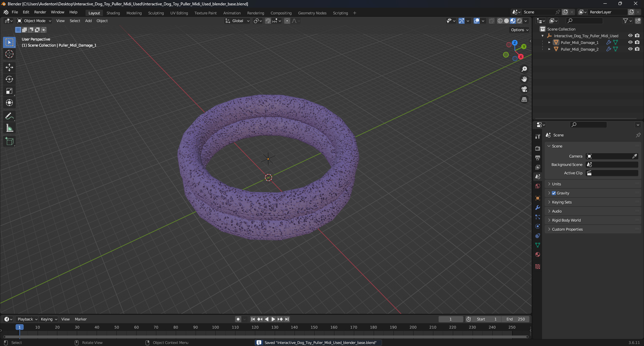This screenshot has height=346, width=644.
Task: Open the Object properties tab
Action: pyautogui.click(x=538, y=198)
